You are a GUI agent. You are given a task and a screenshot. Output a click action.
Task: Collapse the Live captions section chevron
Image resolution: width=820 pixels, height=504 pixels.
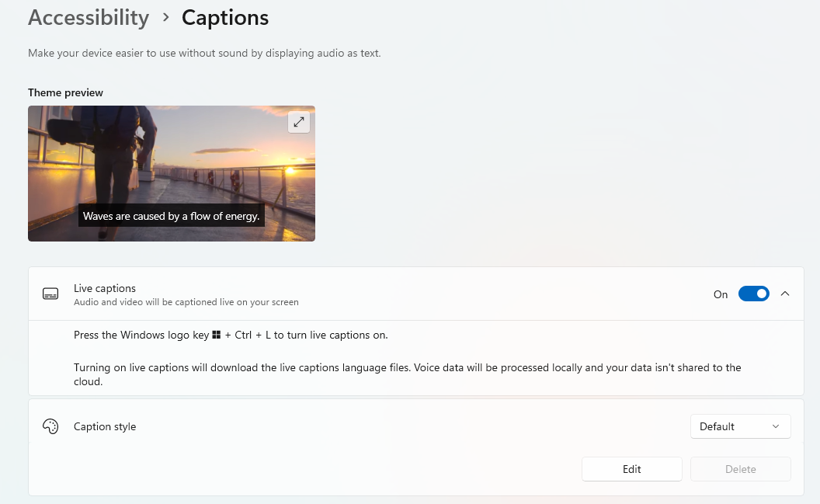coord(785,294)
